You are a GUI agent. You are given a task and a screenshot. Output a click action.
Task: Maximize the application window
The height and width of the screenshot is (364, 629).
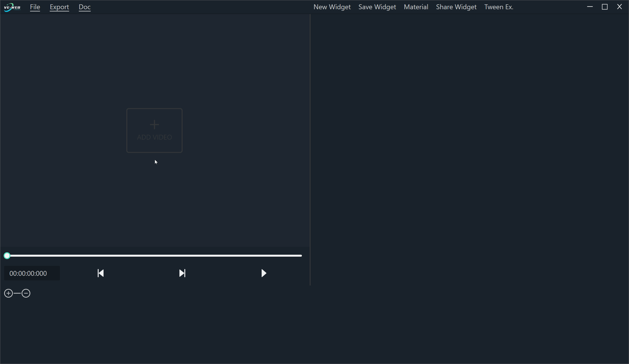tap(605, 7)
